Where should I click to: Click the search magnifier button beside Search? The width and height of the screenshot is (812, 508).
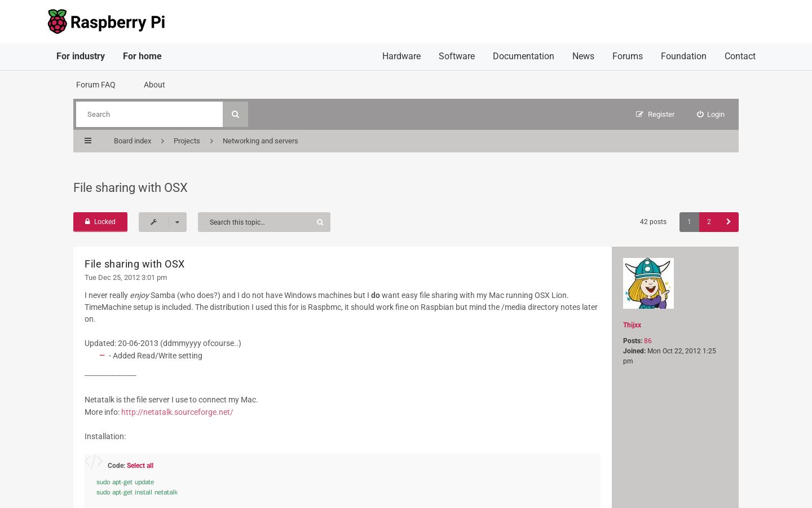tap(235, 114)
